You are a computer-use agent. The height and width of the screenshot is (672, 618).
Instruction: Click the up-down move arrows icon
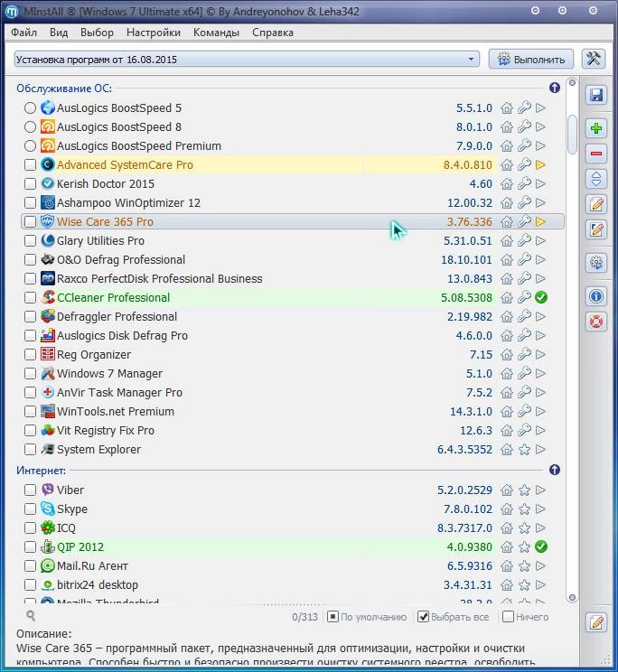[x=596, y=179]
